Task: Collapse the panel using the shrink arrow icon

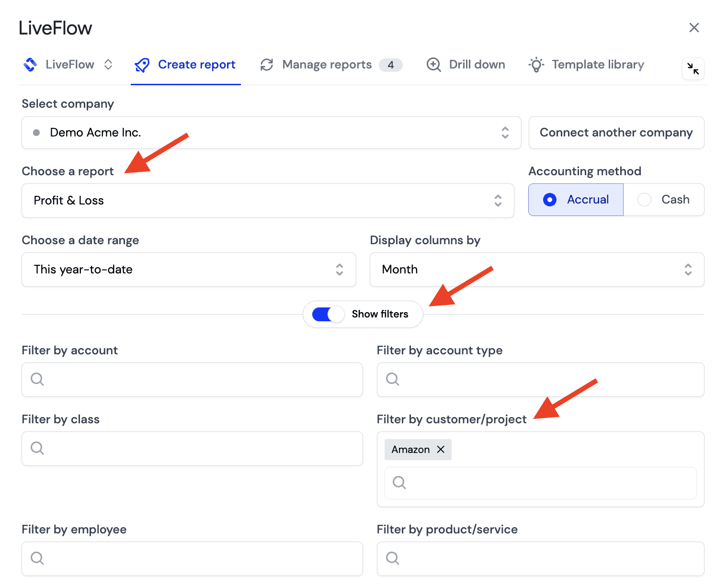Action: (x=693, y=69)
